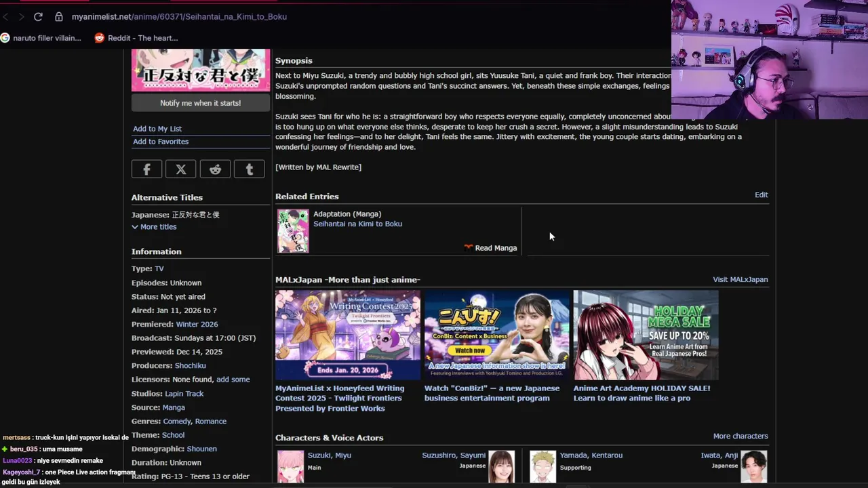This screenshot has width=868, height=488.
Task: Open the TV type link
Action: tap(159, 269)
